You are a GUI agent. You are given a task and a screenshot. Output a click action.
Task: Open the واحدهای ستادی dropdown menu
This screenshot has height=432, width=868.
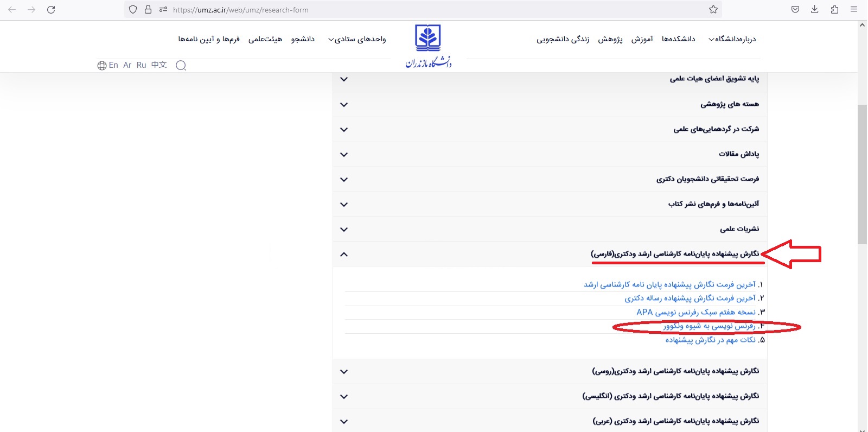click(357, 39)
